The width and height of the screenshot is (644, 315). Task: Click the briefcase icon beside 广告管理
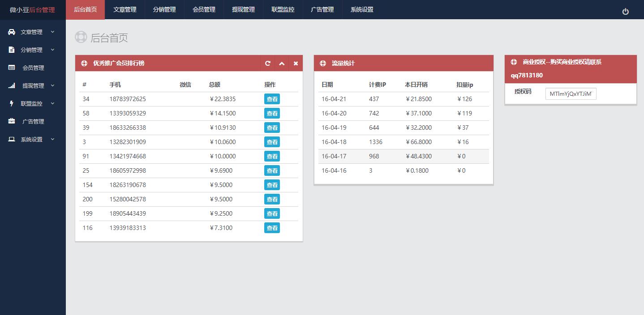pyautogui.click(x=12, y=121)
